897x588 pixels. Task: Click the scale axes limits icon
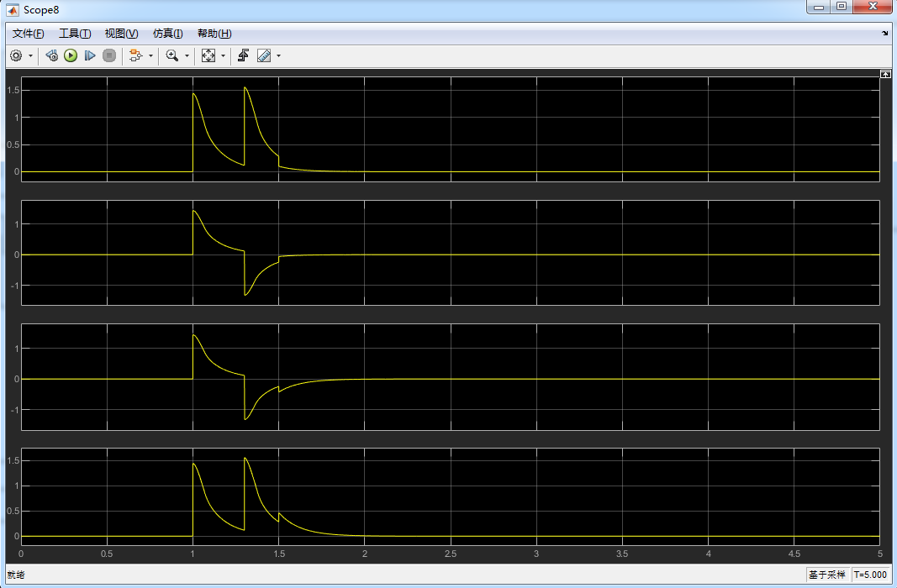coord(208,55)
